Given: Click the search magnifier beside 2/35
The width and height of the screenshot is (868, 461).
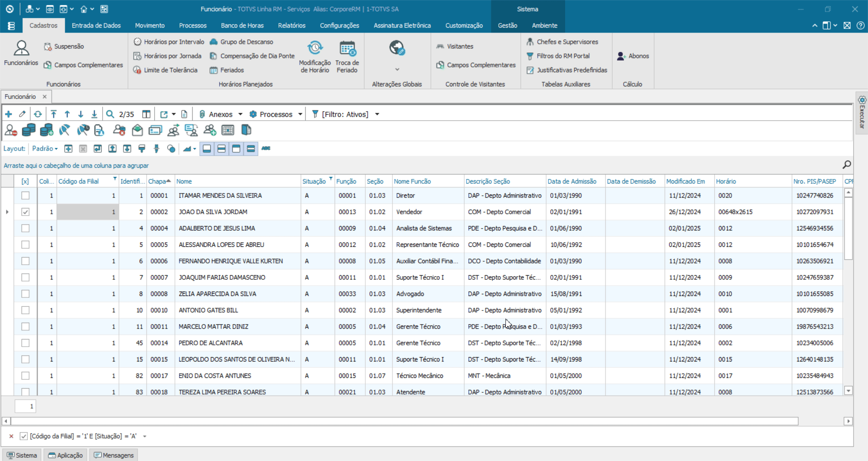Looking at the screenshot, I should (110, 114).
